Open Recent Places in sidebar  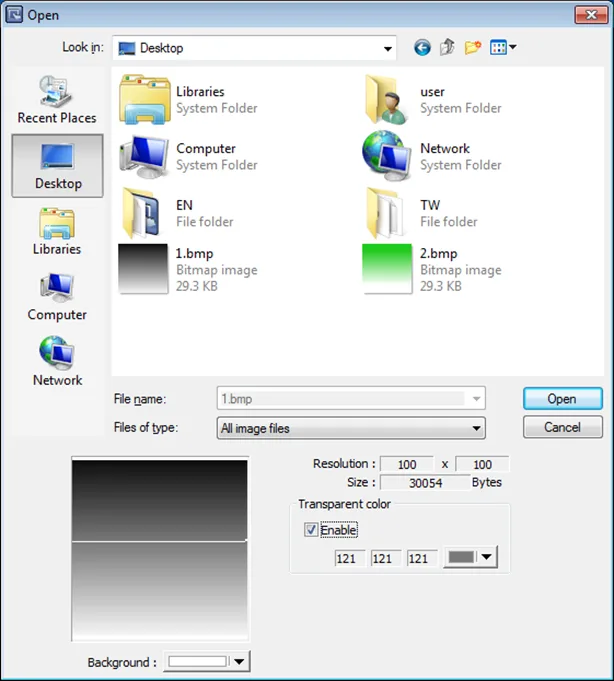click(x=57, y=99)
